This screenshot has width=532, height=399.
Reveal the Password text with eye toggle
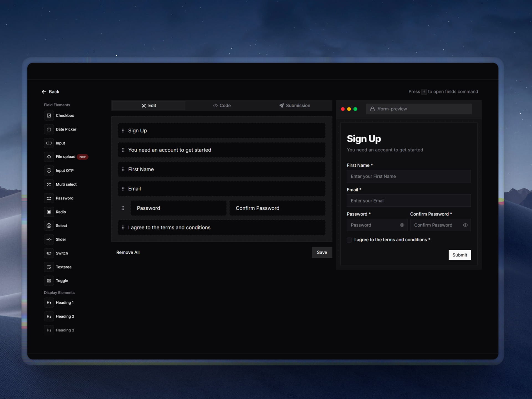click(x=402, y=225)
